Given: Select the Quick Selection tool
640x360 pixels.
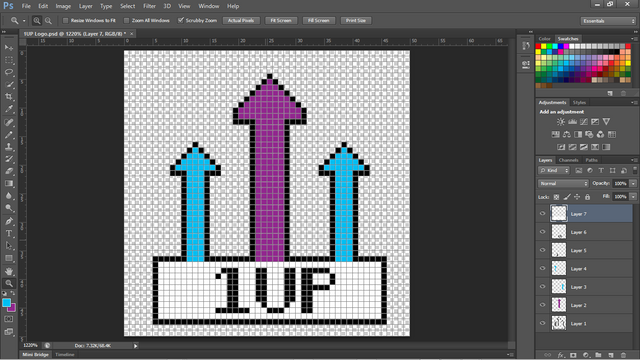Looking at the screenshot, I should 9,84.
